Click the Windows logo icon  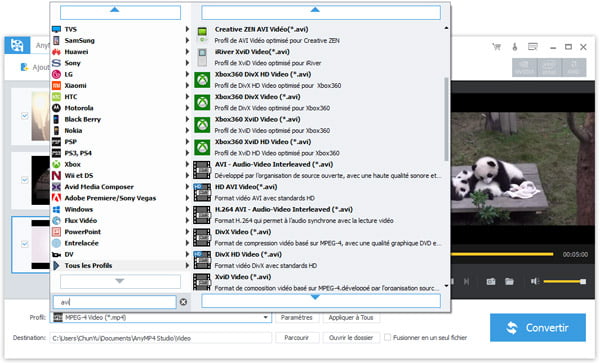coord(56,209)
